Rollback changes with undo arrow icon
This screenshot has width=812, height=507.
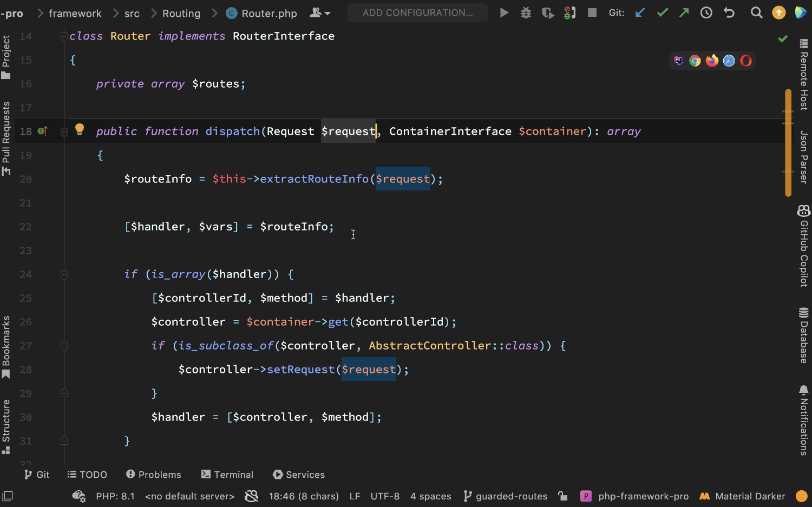tap(729, 12)
